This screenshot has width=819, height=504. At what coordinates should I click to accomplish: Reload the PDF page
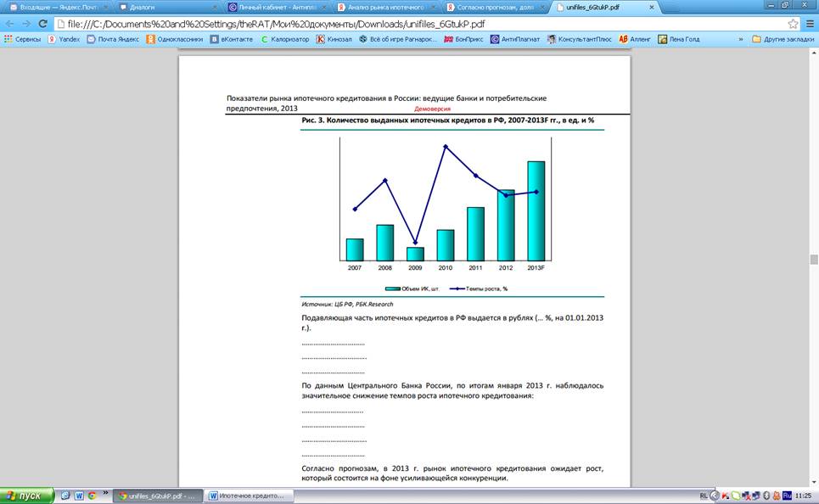[x=42, y=24]
